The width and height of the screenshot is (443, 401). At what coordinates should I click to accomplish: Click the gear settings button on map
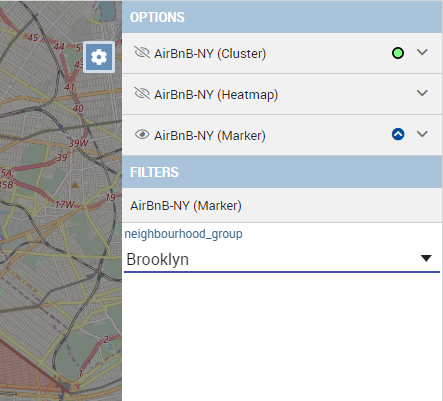[99, 57]
